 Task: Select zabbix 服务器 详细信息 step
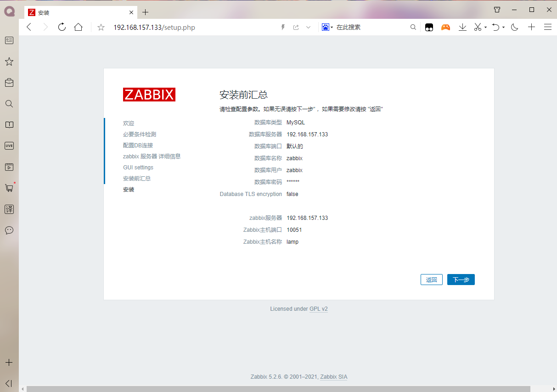pos(152,157)
